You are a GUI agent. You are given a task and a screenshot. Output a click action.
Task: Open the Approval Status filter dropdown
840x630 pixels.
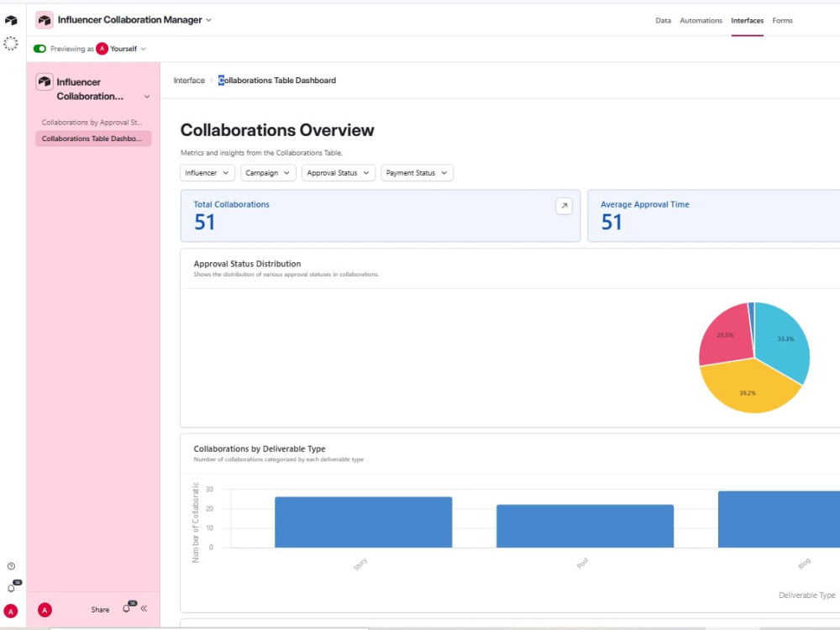coord(338,172)
